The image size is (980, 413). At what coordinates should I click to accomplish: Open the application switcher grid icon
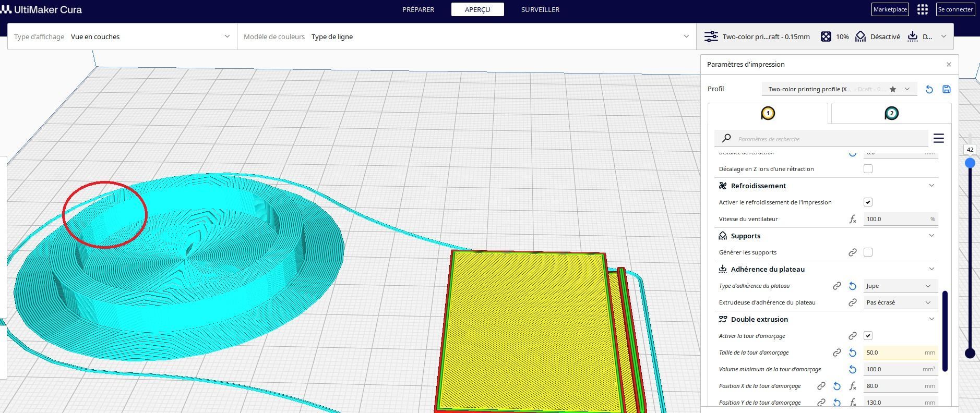[x=923, y=9]
